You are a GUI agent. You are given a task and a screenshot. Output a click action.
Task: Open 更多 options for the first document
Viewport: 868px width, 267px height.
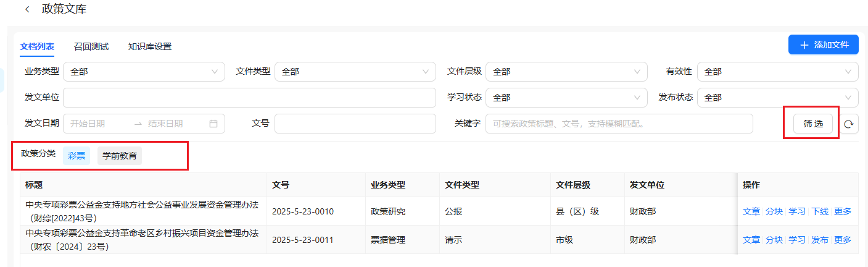pyautogui.click(x=843, y=211)
